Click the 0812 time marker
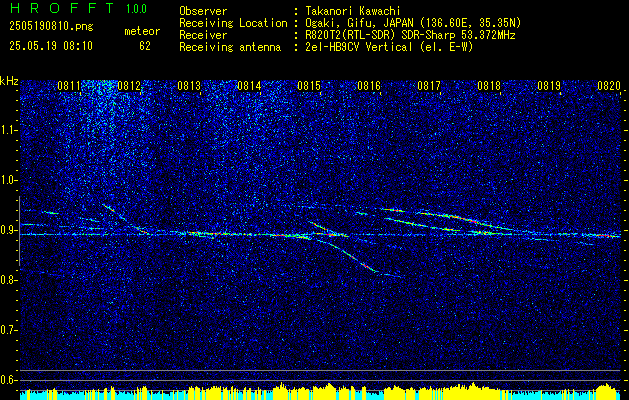 coord(129,86)
